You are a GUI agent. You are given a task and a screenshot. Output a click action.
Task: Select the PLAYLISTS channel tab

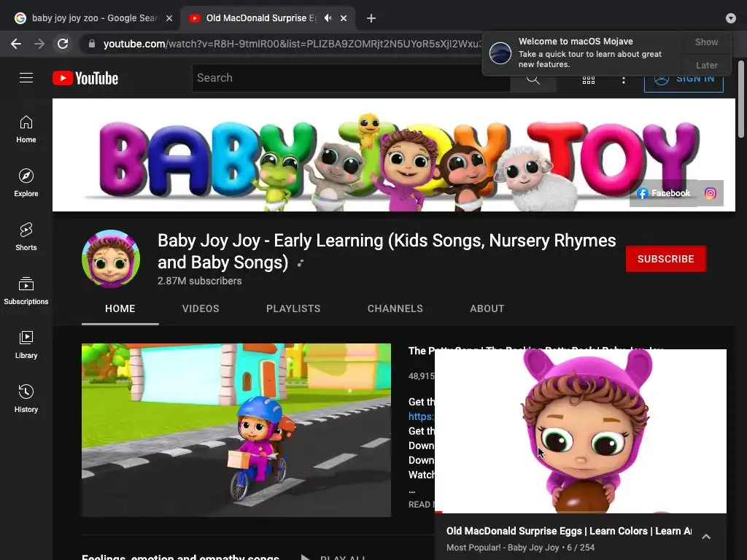293,308
